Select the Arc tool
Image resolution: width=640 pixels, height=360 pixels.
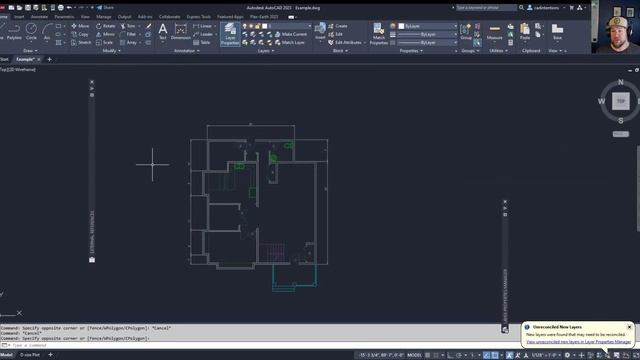coord(47,32)
